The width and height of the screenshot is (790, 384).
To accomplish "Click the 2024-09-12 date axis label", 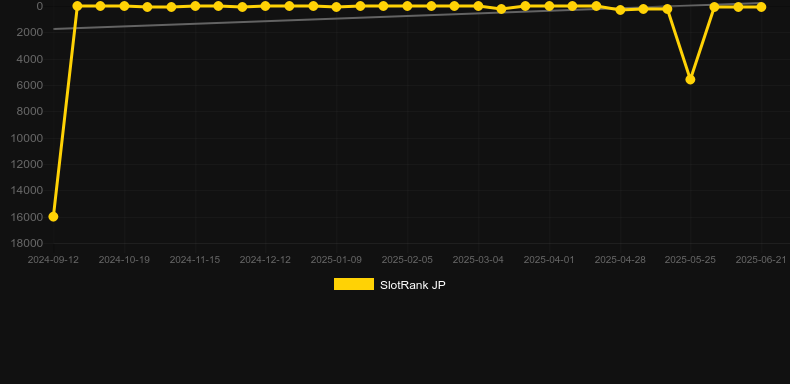I will click(x=53, y=260).
